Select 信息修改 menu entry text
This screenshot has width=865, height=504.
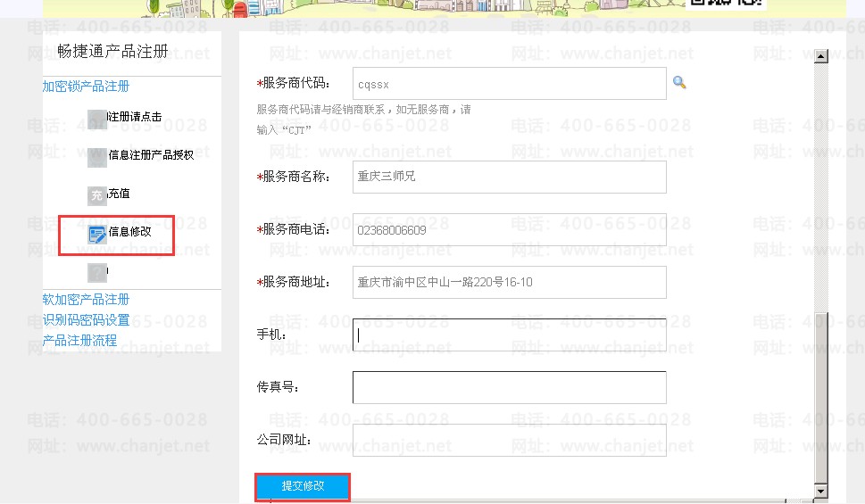coord(129,232)
